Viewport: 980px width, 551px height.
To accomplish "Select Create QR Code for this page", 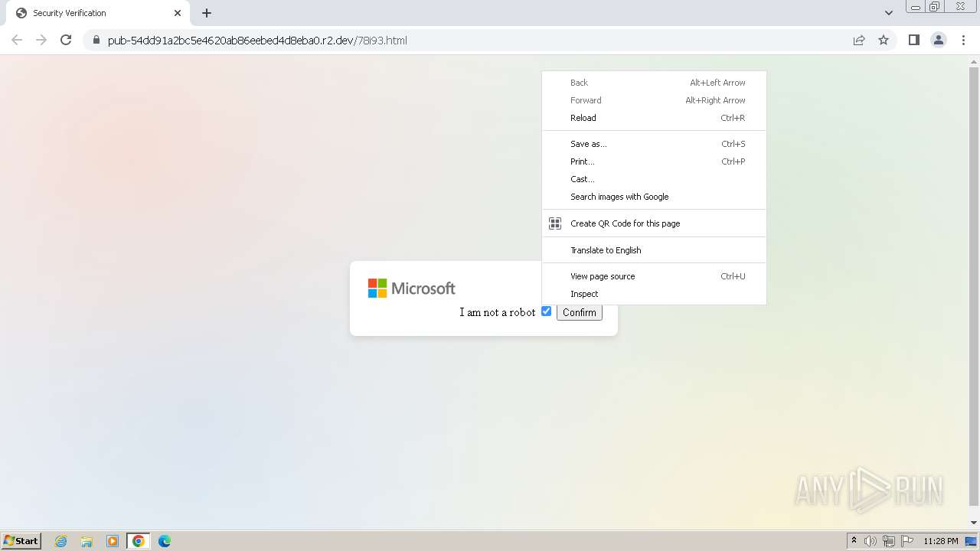I will tap(654, 223).
